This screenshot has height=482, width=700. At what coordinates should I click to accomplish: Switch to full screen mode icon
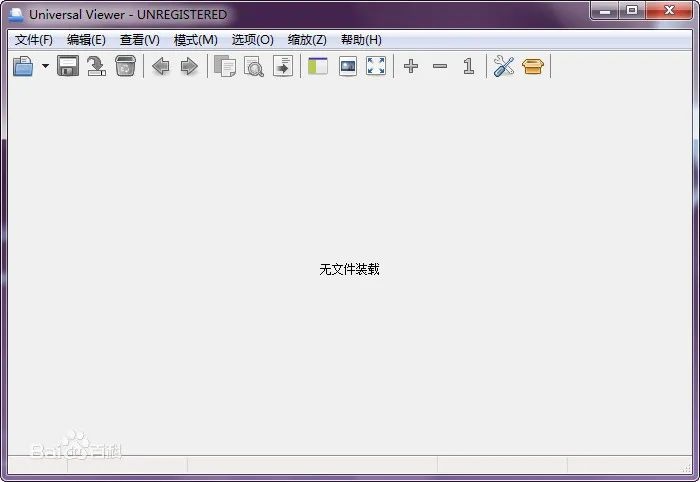pos(376,66)
